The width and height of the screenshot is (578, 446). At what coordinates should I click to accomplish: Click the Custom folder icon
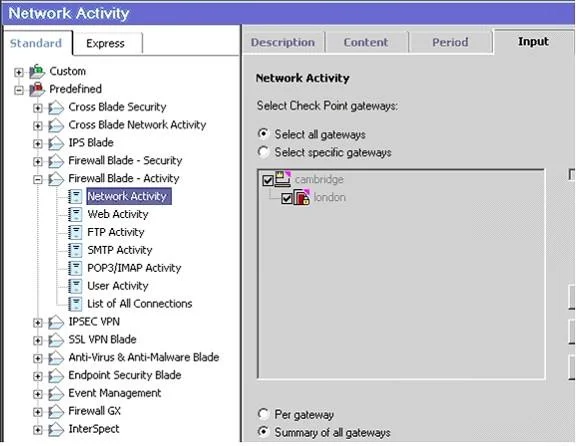coord(37,71)
